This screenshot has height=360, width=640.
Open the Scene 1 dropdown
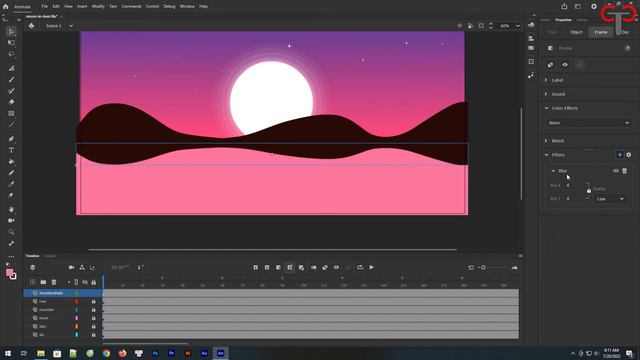(71, 26)
